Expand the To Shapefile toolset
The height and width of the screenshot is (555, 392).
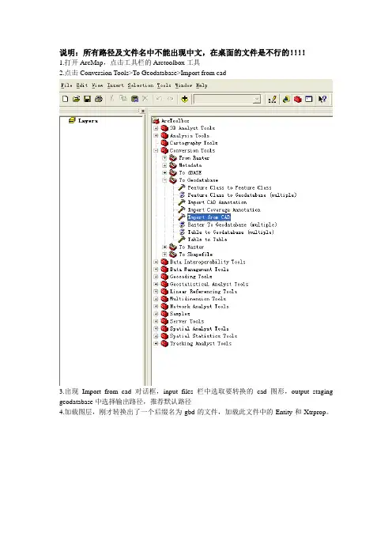click(164, 255)
